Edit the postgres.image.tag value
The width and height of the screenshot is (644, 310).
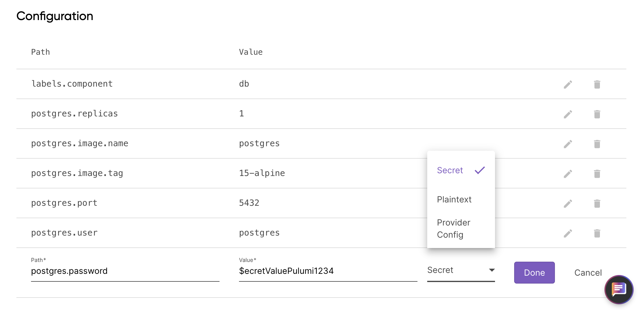coord(568,174)
